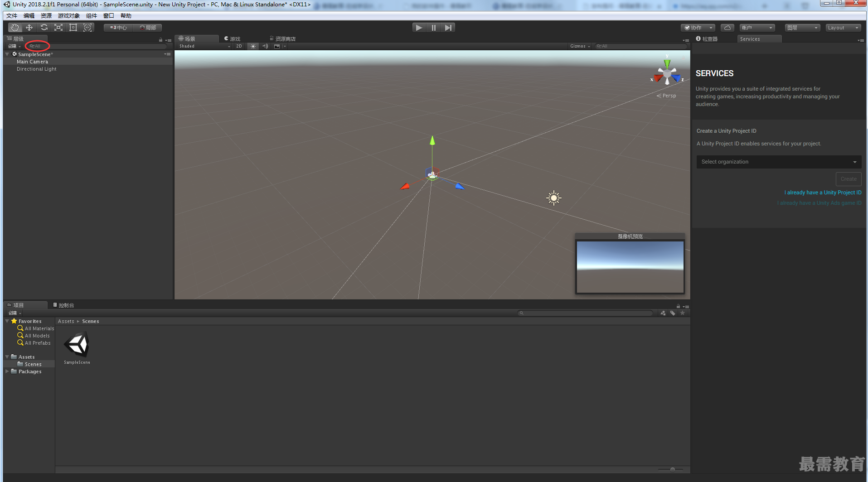Open the 组件 menu

tap(92, 16)
